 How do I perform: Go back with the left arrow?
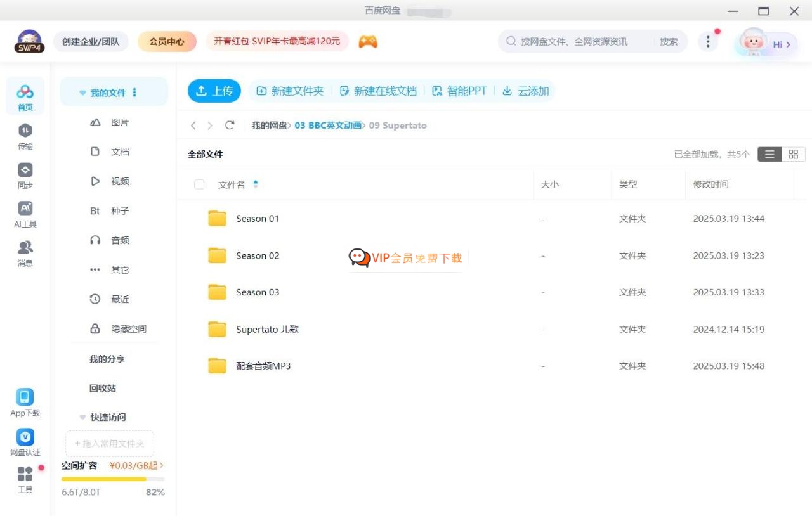[x=193, y=126]
